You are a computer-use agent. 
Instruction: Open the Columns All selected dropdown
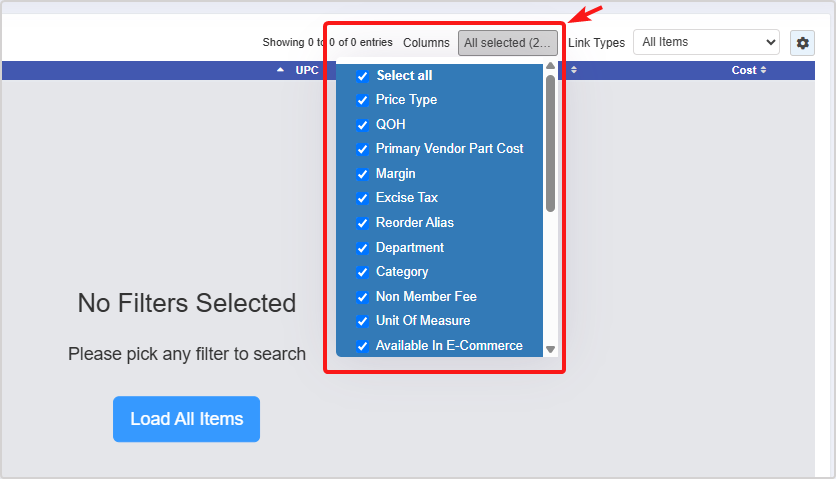[x=508, y=43]
